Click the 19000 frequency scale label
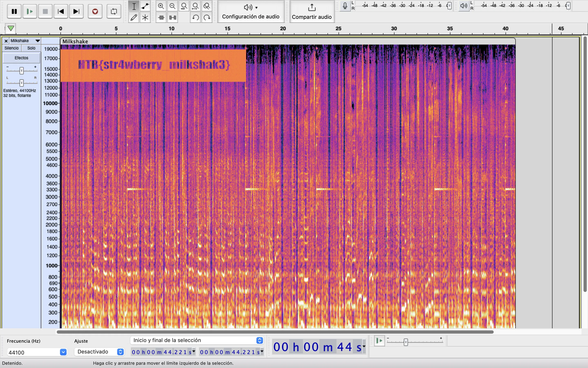 click(x=51, y=49)
